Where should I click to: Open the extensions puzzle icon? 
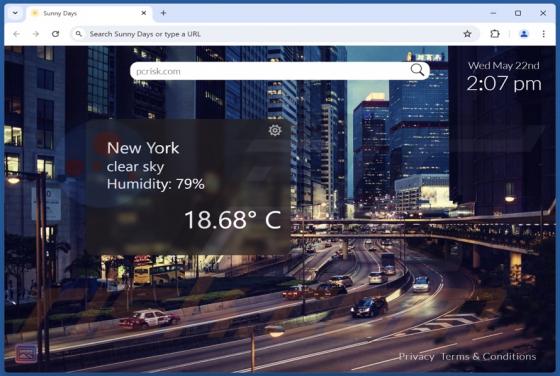tap(495, 34)
